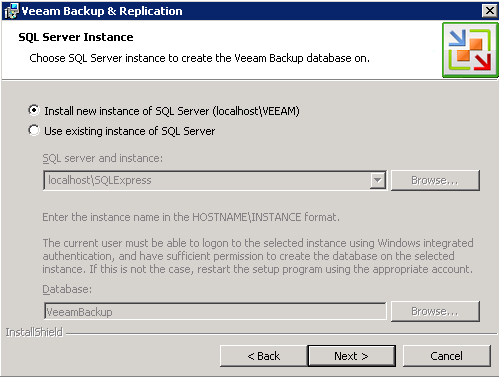The width and height of the screenshot is (499, 377).
Task: Click the 'Database:' label
Action: (x=67, y=289)
